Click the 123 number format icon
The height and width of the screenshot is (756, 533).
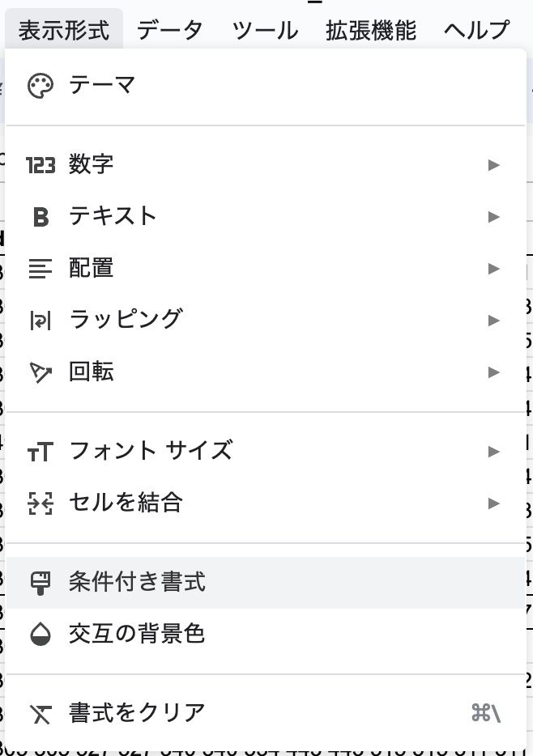coord(41,165)
